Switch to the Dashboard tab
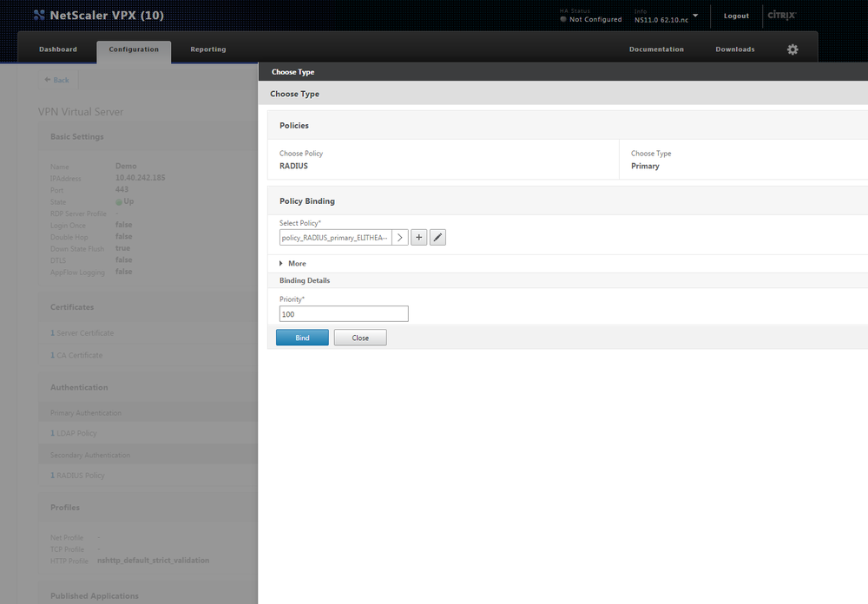Image resolution: width=868 pixels, height=604 pixels. pos(57,49)
